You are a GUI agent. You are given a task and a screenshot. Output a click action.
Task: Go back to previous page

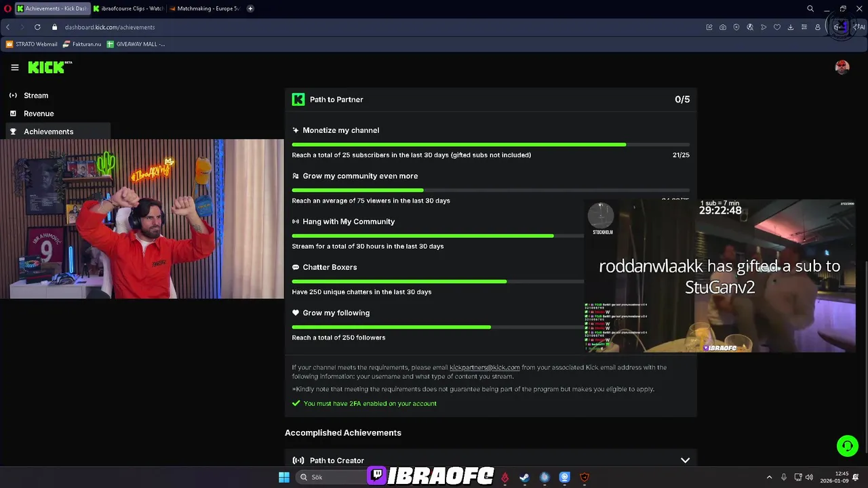[7, 27]
